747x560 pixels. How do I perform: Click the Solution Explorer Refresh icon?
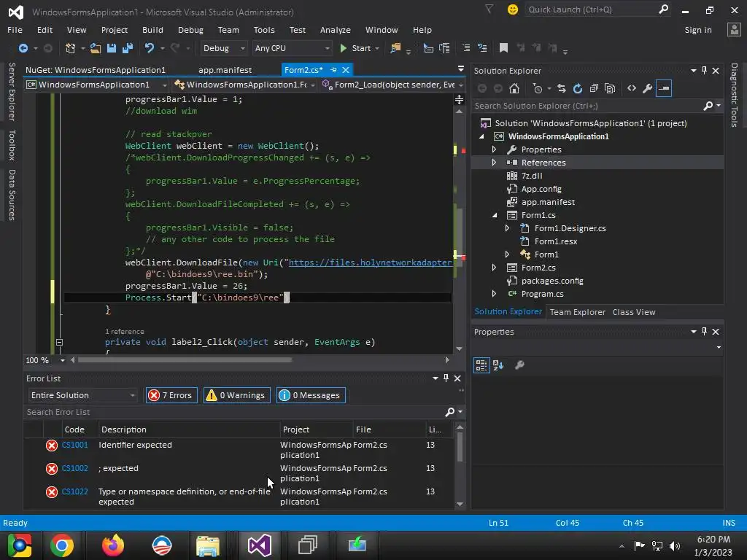[578, 88]
